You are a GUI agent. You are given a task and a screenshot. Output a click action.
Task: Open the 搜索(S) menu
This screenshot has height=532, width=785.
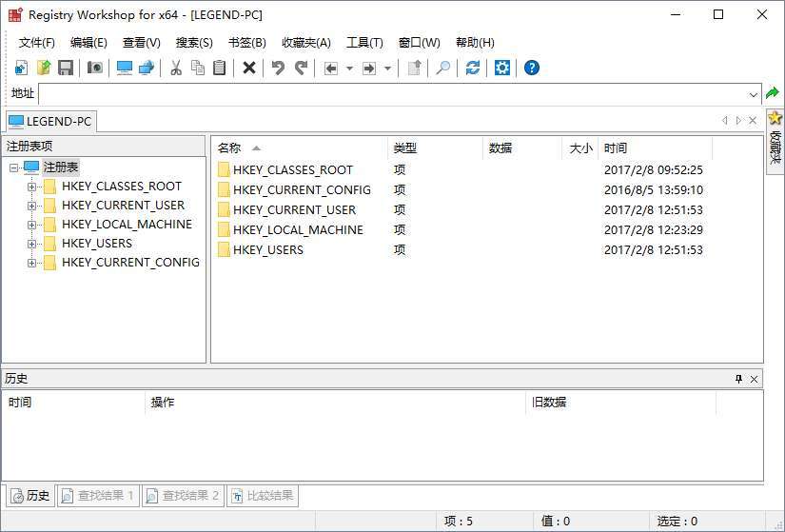click(x=194, y=43)
